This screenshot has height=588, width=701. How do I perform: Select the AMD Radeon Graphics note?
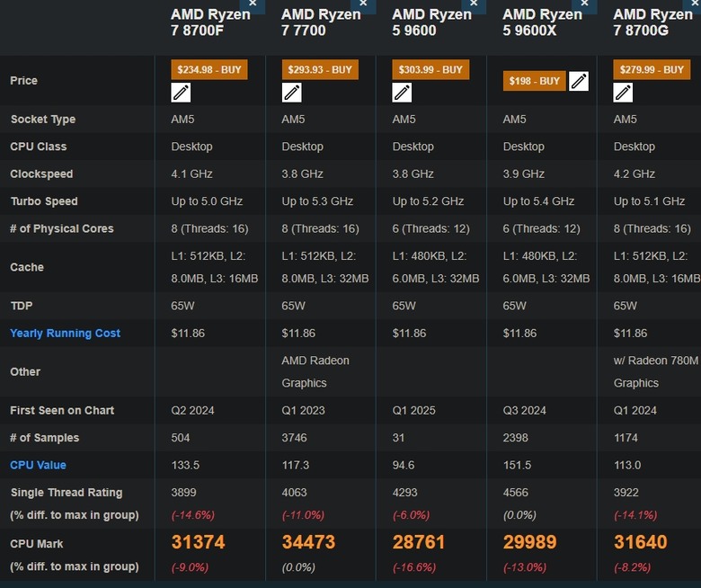click(315, 372)
